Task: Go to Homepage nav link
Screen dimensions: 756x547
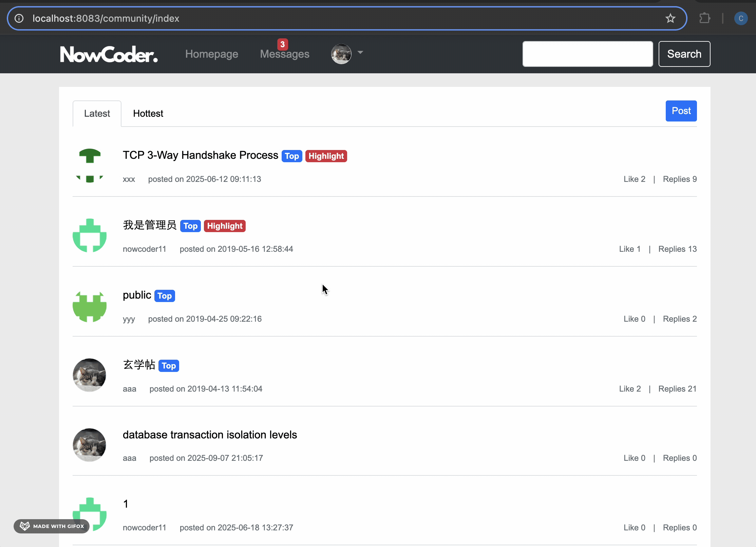Action: 211,54
